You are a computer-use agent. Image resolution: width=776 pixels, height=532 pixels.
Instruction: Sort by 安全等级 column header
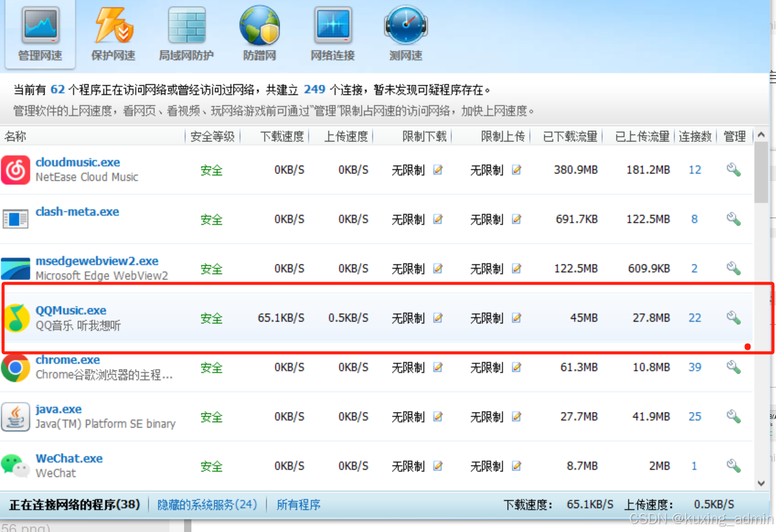[x=213, y=137]
